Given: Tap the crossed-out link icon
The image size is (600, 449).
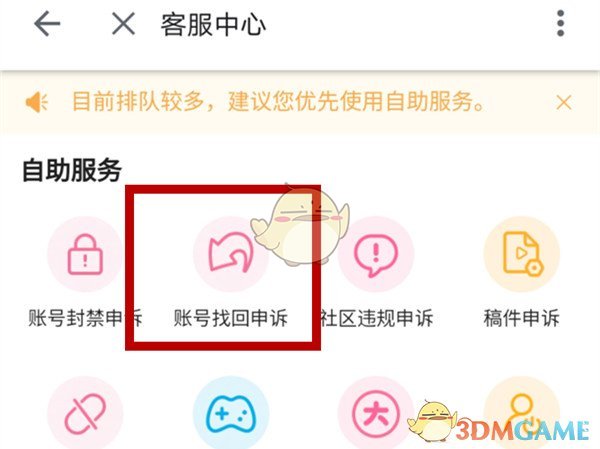Looking at the screenshot, I should 85,413.
